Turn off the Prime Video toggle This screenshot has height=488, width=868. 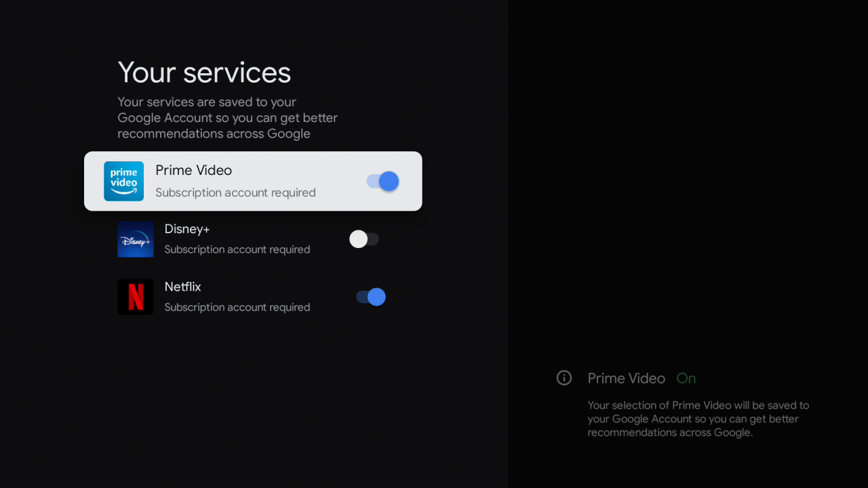(383, 181)
